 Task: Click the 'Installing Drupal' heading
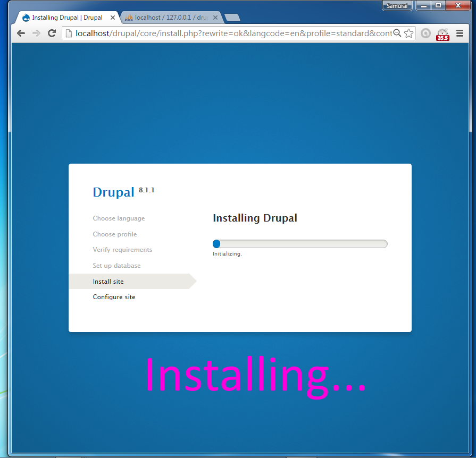(255, 218)
